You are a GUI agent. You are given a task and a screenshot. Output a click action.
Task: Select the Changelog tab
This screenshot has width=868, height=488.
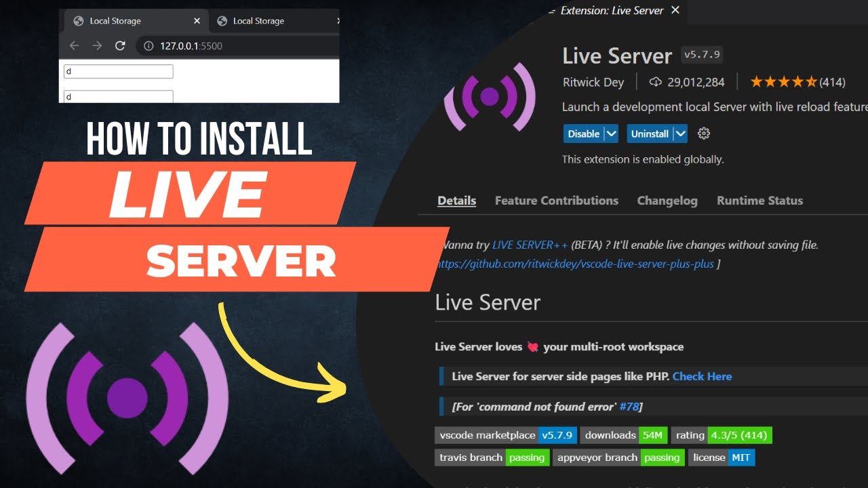pos(667,201)
